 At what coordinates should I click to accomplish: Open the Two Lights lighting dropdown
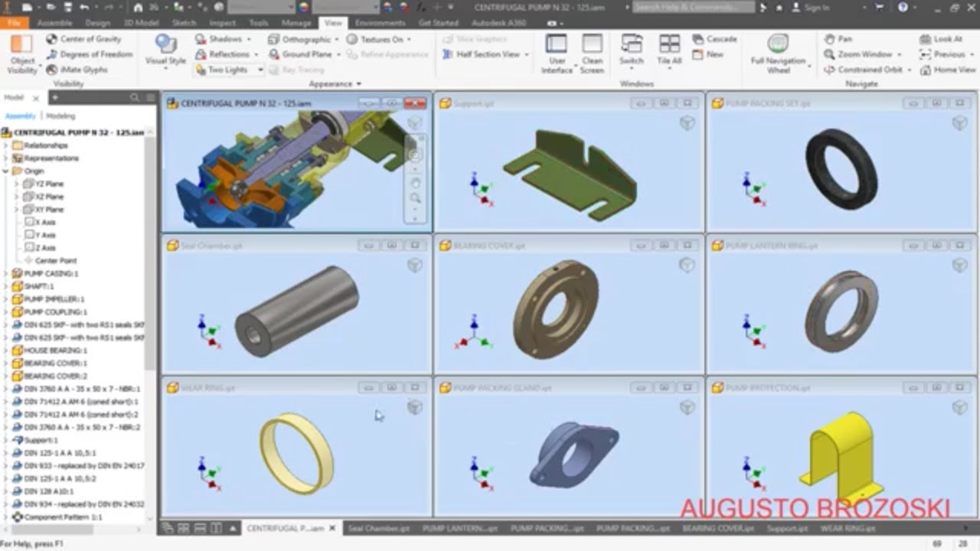(x=228, y=70)
